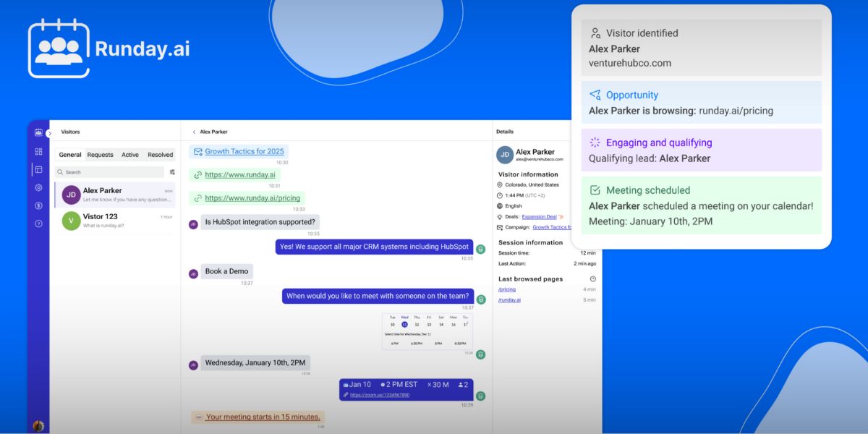Open the https://www.runday.ai/pricing chat link
Image resolution: width=868 pixels, height=434 pixels.
tap(252, 197)
